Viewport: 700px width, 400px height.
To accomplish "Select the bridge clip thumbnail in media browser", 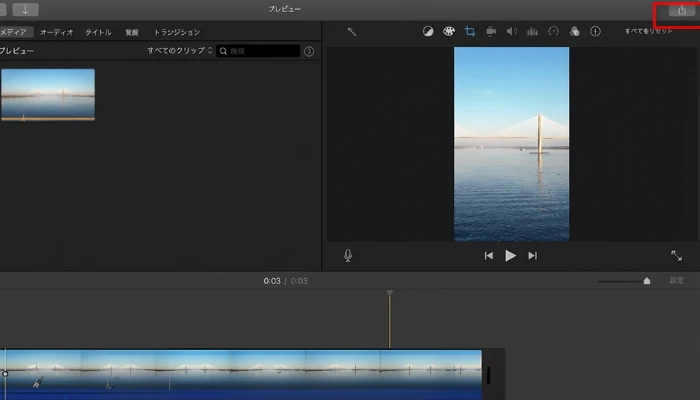I will pyautogui.click(x=48, y=95).
